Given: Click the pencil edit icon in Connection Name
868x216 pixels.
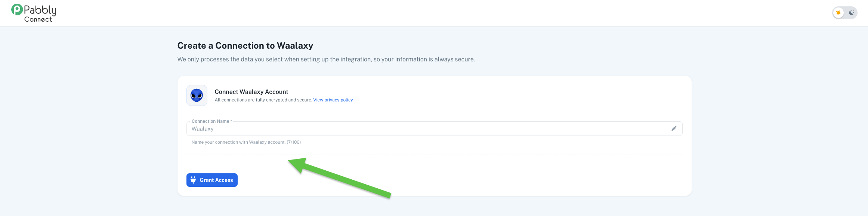Looking at the screenshot, I should (674, 128).
